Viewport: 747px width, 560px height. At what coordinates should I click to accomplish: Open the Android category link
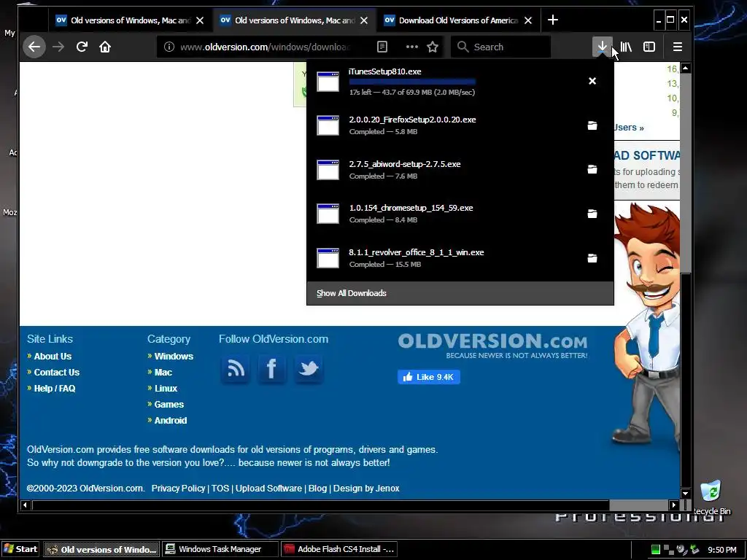(171, 421)
